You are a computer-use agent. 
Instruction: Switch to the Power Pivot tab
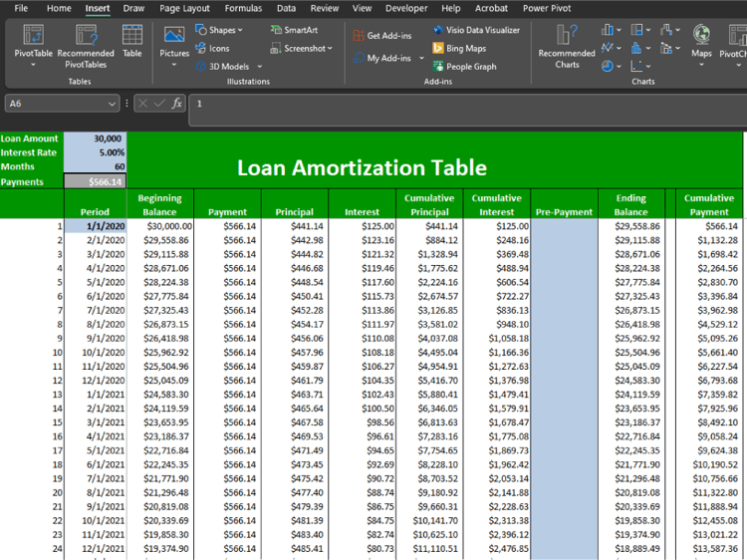click(547, 8)
